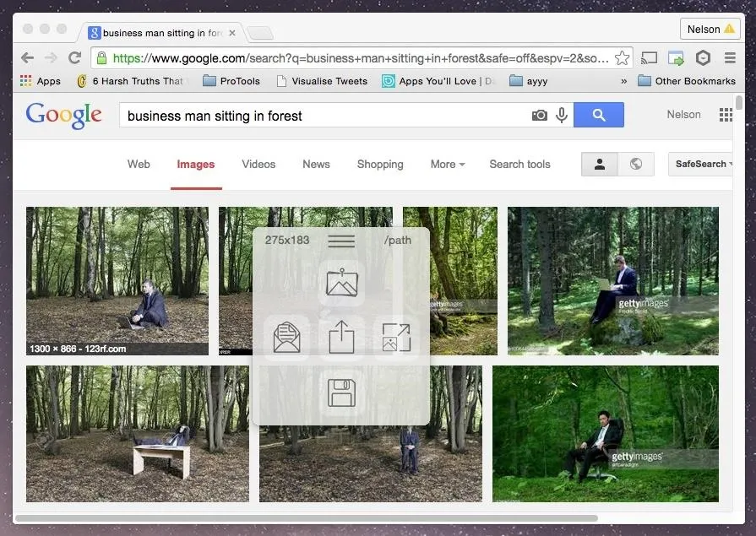Click the cast screen icon in toolbar
Screen dimensions: 756x536
tap(649, 58)
